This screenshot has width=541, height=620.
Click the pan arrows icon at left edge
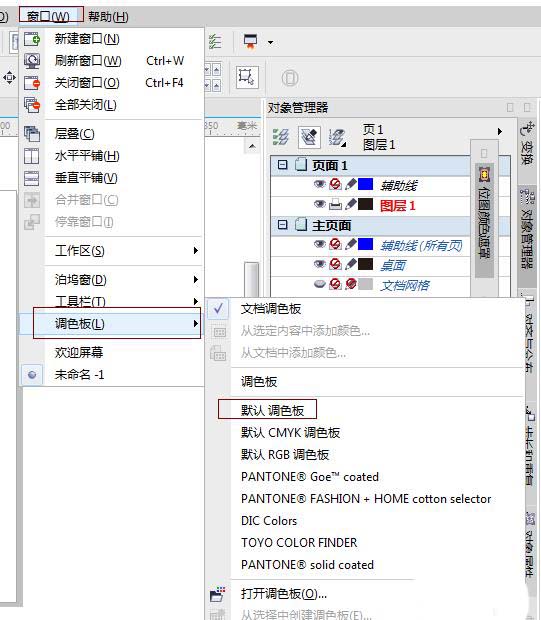click(9, 77)
